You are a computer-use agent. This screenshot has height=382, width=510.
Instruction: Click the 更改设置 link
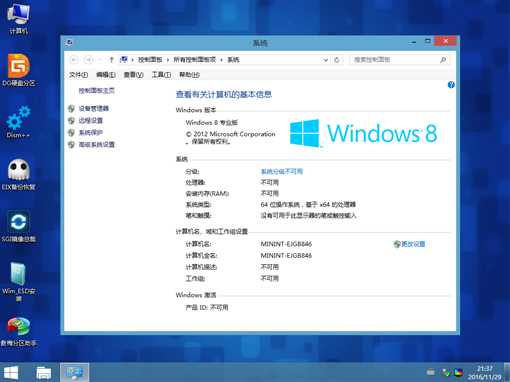413,244
